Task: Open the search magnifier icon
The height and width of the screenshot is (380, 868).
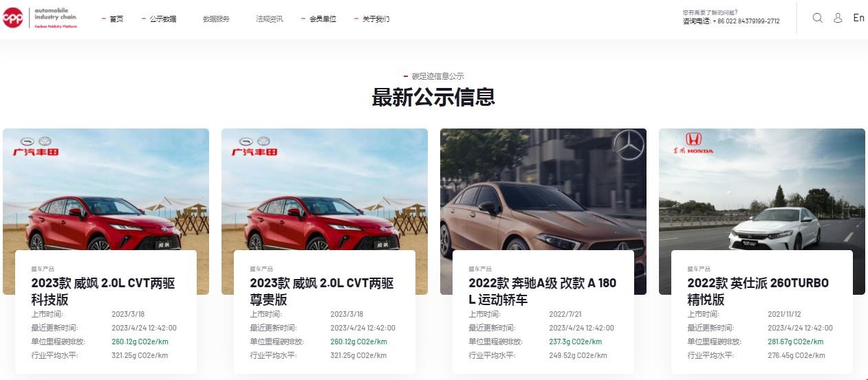Action: point(817,18)
